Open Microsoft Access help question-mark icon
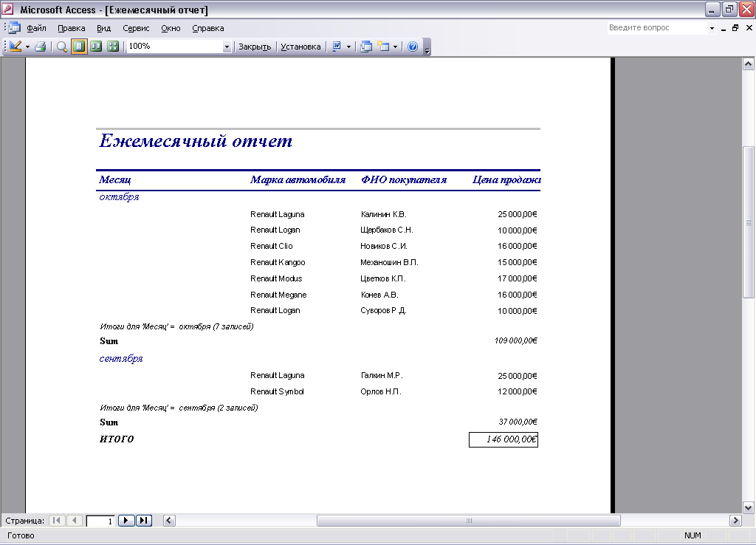 pyautogui.click(x=413, y=47)
